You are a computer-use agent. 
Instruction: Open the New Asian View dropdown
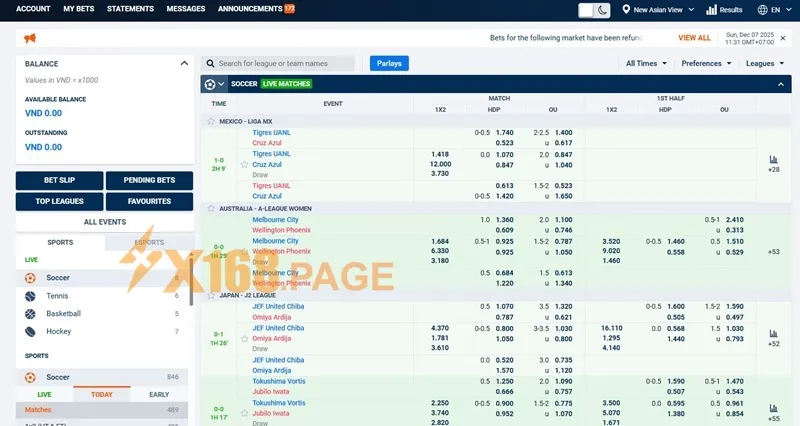coord(658,10)
